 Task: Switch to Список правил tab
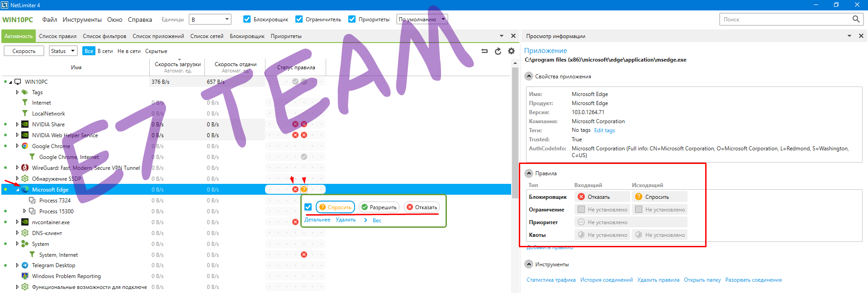pos(57,36)
